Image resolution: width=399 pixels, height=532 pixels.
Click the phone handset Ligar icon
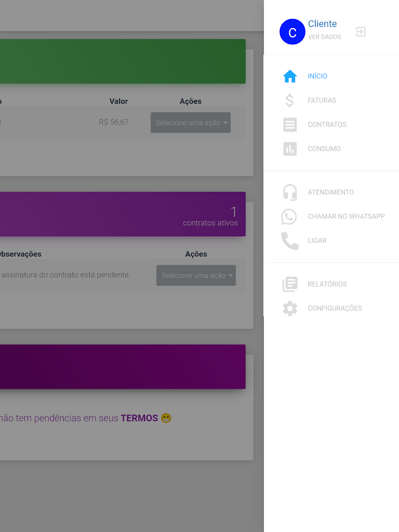click(290, 241)
